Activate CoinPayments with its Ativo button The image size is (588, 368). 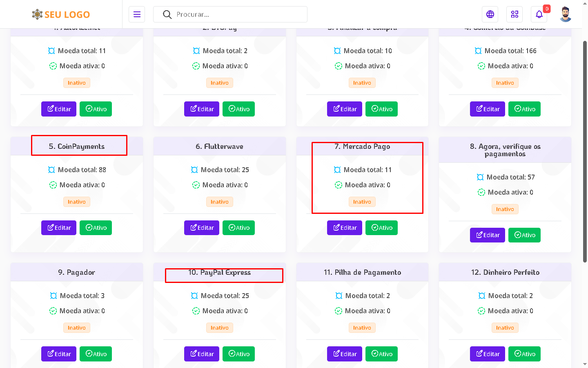point(96,228)
